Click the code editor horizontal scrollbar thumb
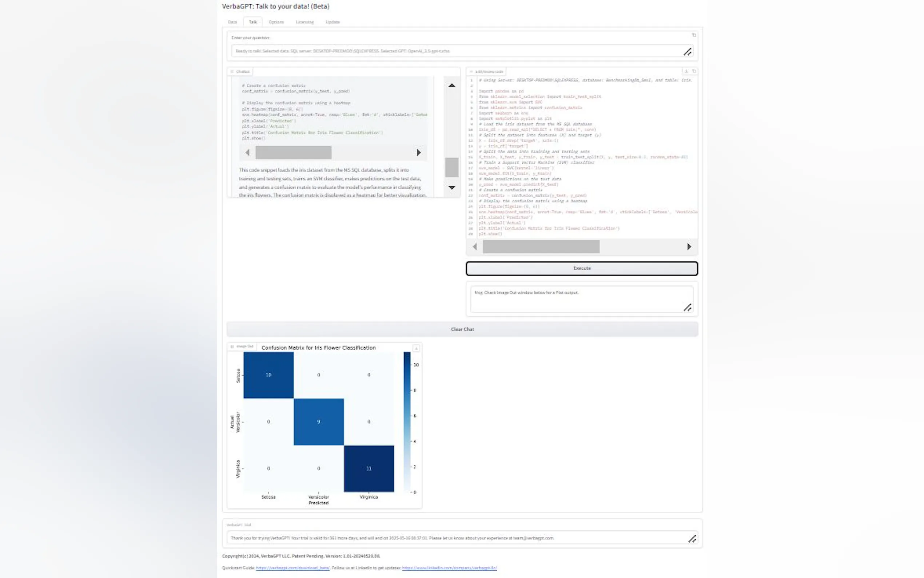The height and width of the screenshot is (578, 924). (x=541, y=246)
